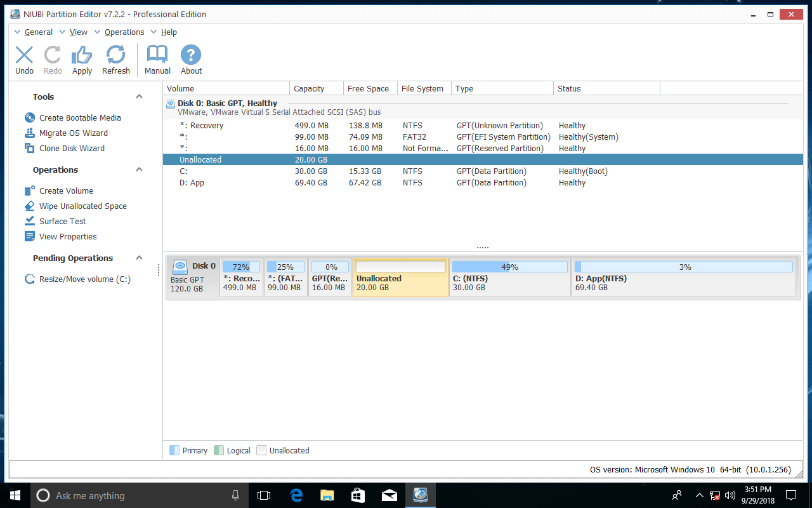Click the sidebar splitter handle dots
812x508 pixels.
[x=159, y=271]
